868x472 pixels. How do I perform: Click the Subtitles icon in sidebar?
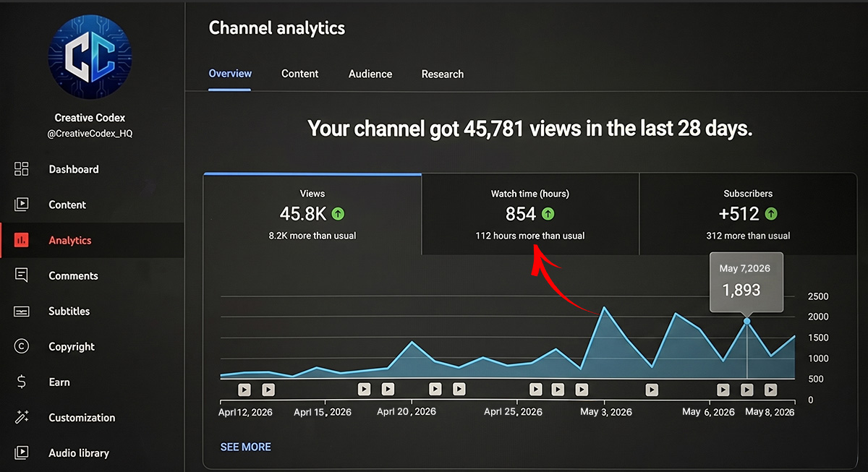(22, 311)
